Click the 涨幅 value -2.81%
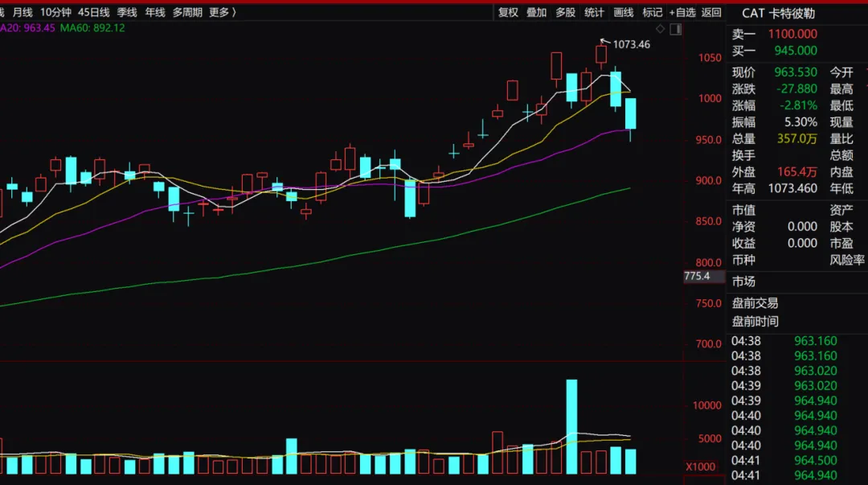Screen dimensions: 868x485 coord(798,105)
